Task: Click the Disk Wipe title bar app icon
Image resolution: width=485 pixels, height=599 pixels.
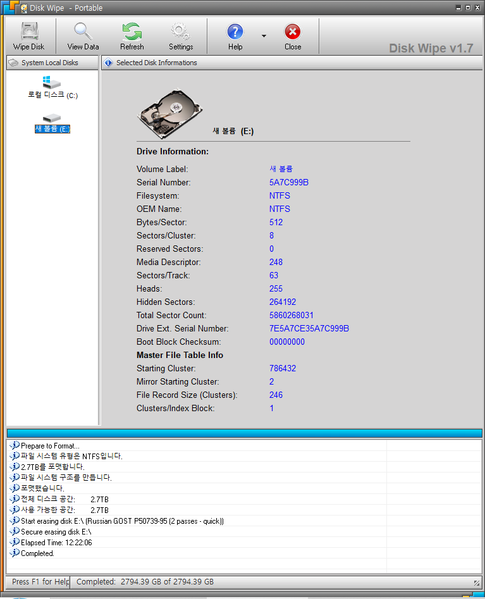Action: [x=24, y=8]
